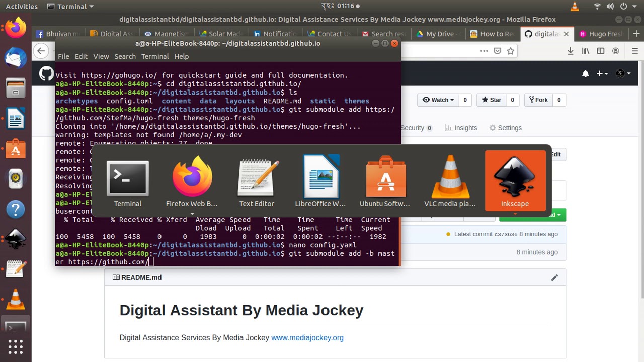Open Thunderbird mail from the dock
This screenshot has width=644, height=362.
16,58
